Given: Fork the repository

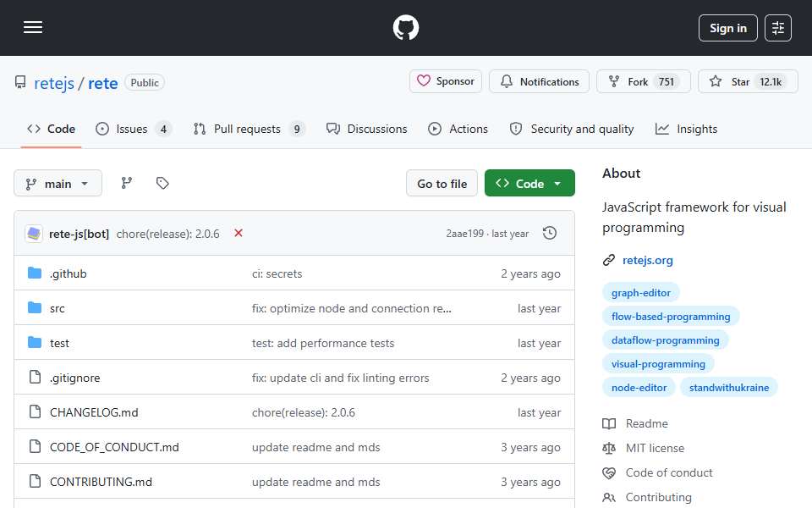Looking at the screenshot, I should 643,81.
